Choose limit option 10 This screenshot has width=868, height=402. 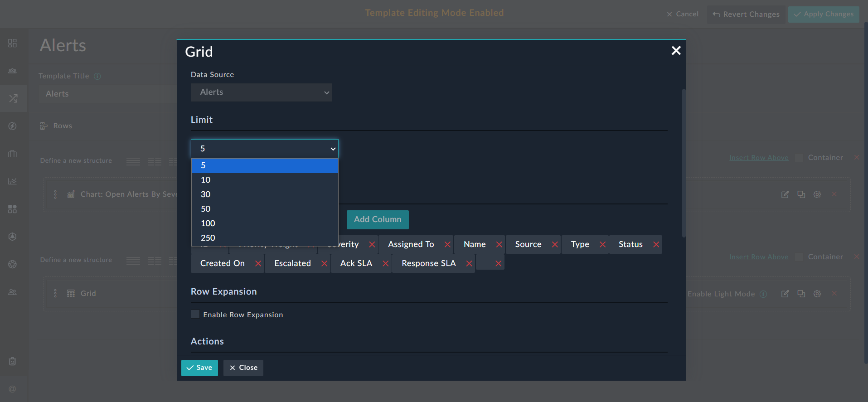click(x=265, y=180)
